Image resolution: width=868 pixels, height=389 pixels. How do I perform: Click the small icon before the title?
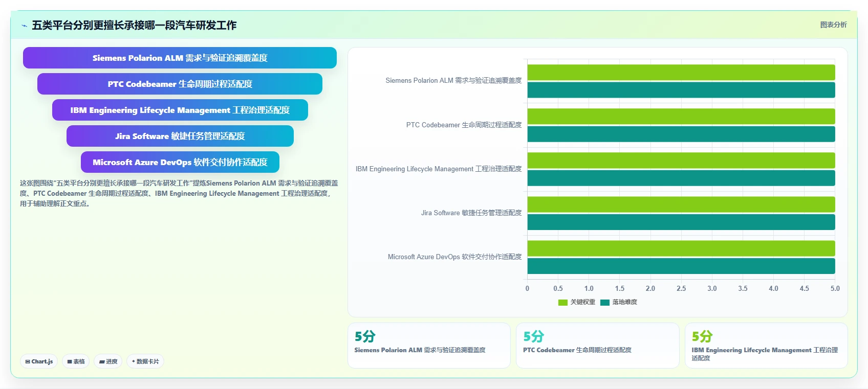click(24, 26)
